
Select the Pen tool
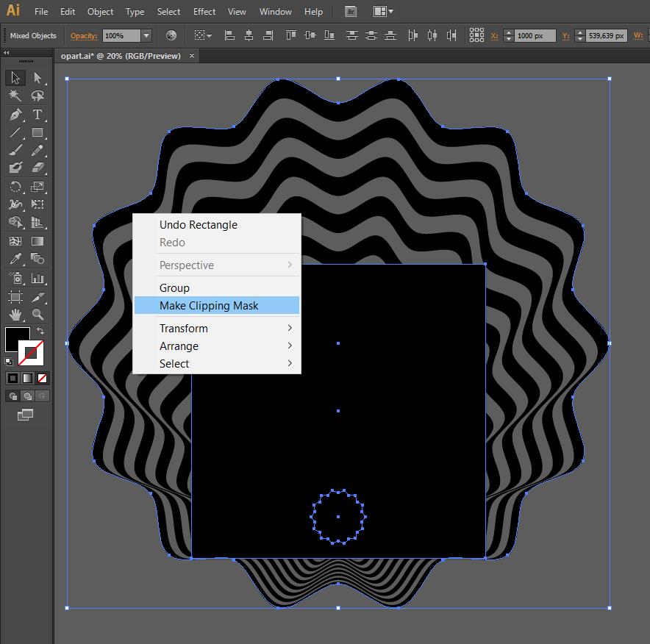(x=15, y=115)
